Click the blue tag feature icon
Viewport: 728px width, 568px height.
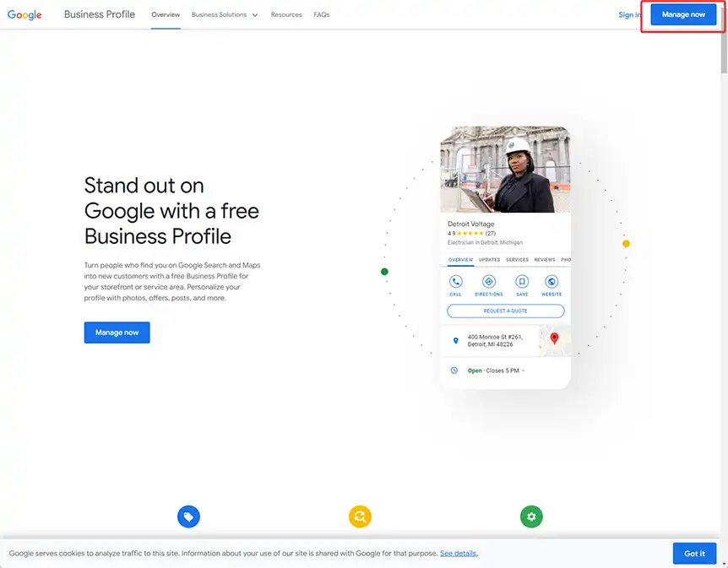point(188,517)
